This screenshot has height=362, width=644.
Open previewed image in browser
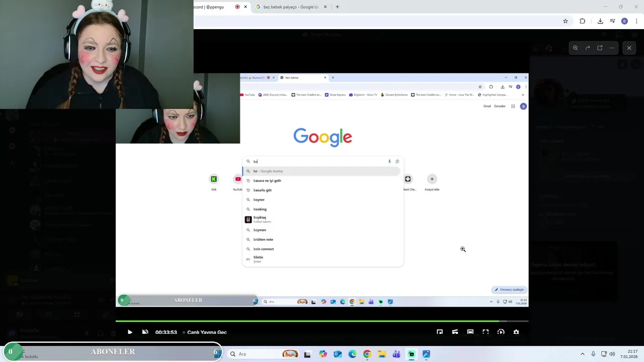pyautogui.click(x=600, y=48)
